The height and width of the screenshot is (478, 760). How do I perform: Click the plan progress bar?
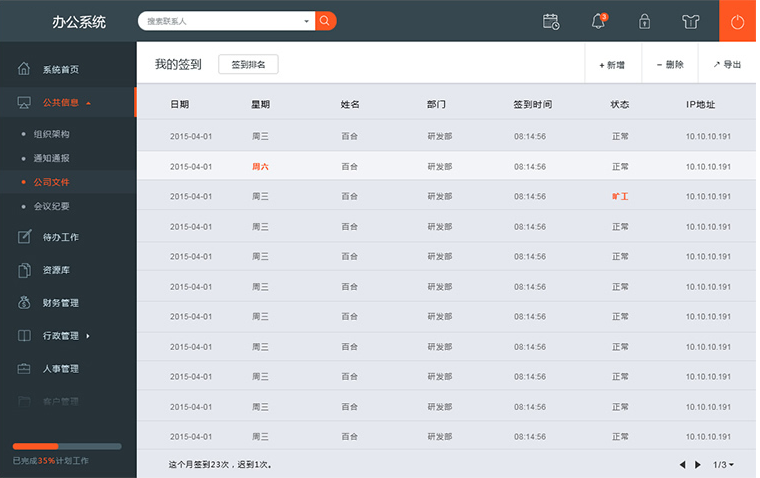pyautogui.click(x=67, y=446)
